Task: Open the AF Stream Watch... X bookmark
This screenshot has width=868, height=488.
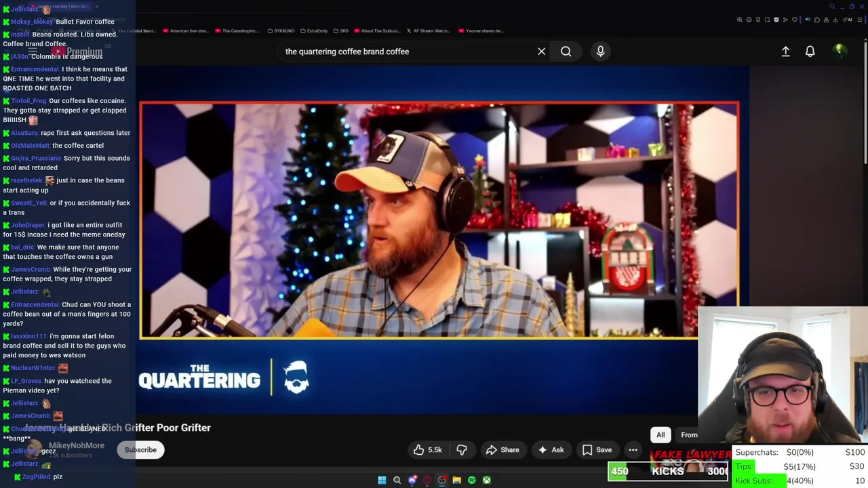Action: click(429, 30)
